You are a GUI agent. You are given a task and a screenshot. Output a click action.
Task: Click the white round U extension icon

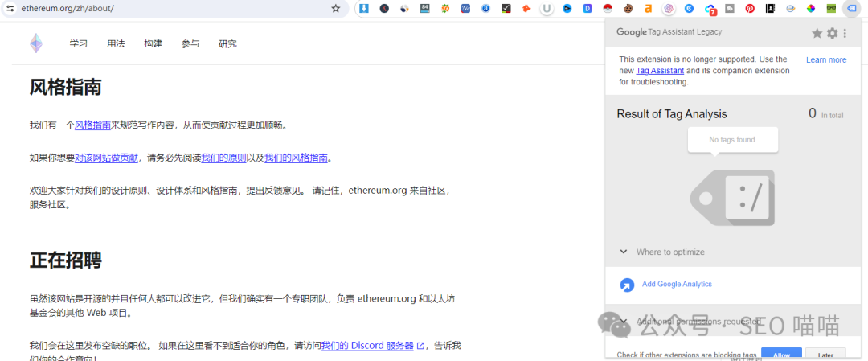click(547, 8)
